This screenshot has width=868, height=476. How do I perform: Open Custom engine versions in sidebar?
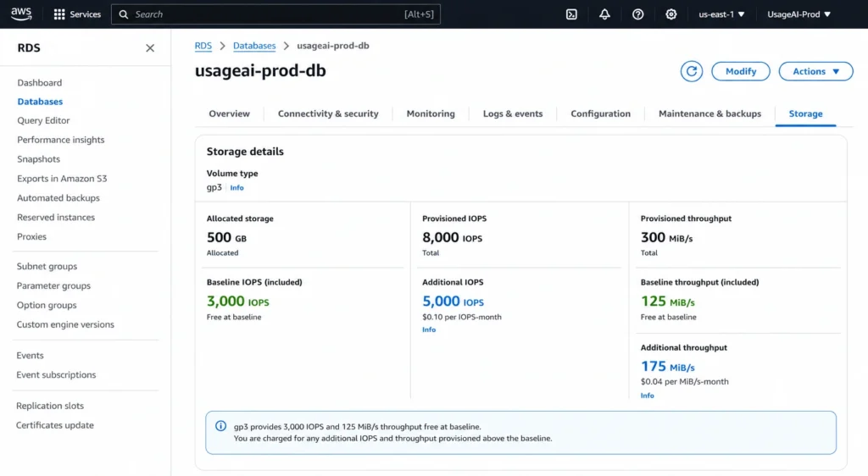click(x=65, y=324)
